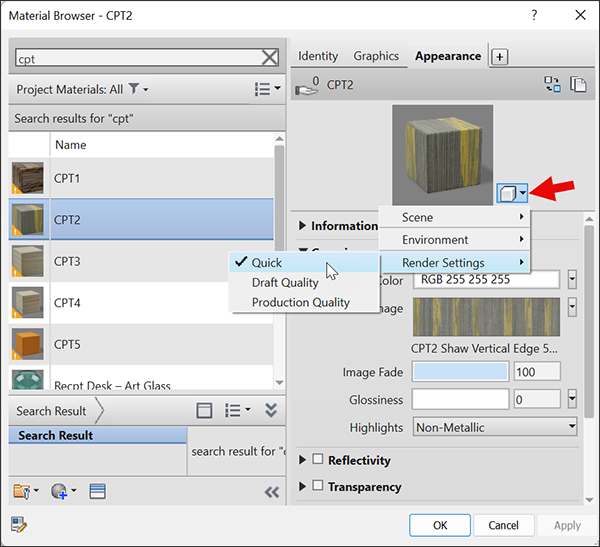
Task: Enable the Reflectivity checkbox
Action: click(318, 460)
